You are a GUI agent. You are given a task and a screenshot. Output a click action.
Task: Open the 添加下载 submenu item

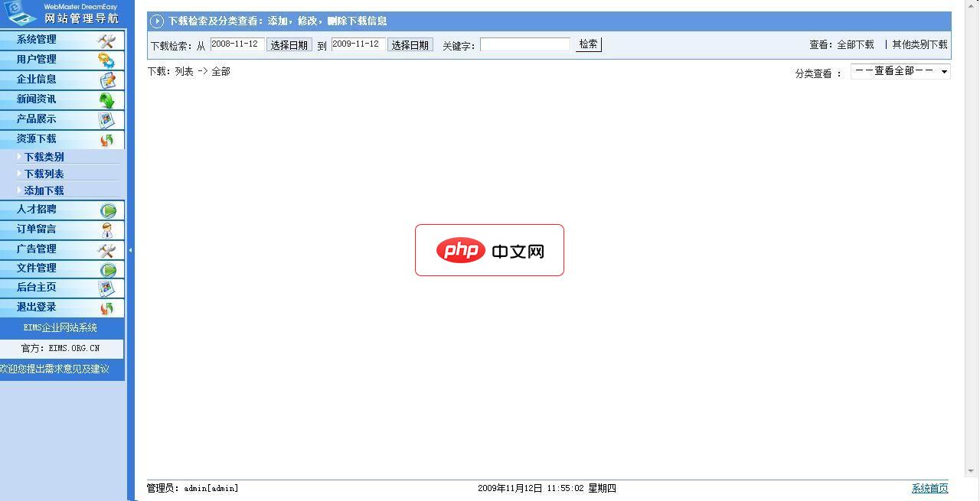44,190
